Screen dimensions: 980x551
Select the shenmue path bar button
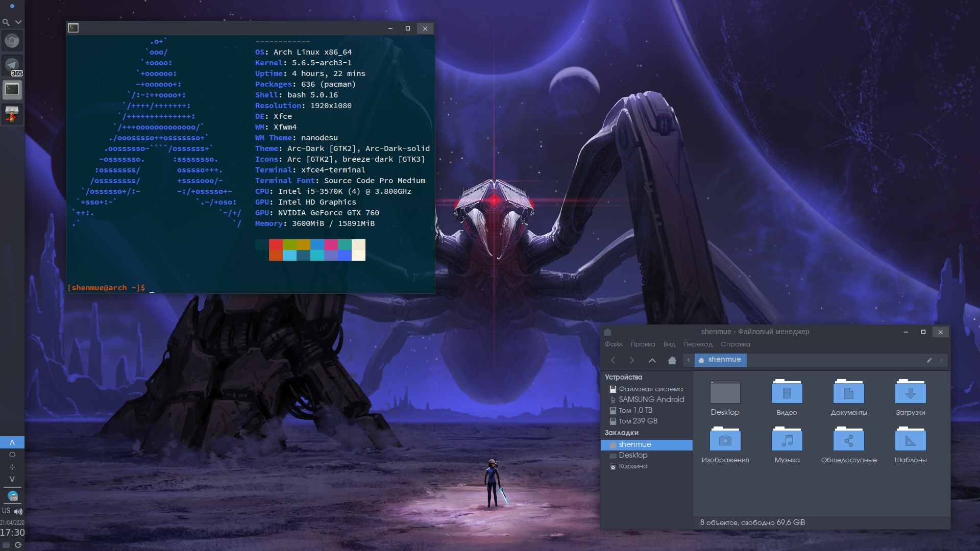720,360
